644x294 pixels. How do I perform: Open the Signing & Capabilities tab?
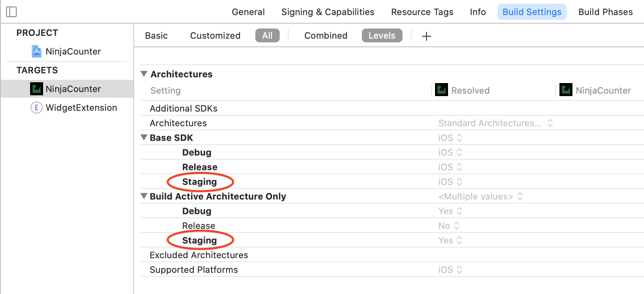327,12
